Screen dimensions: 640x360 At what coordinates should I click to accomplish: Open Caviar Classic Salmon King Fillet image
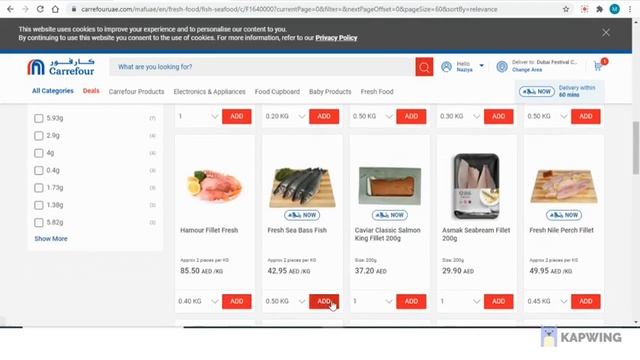(389, 186)
